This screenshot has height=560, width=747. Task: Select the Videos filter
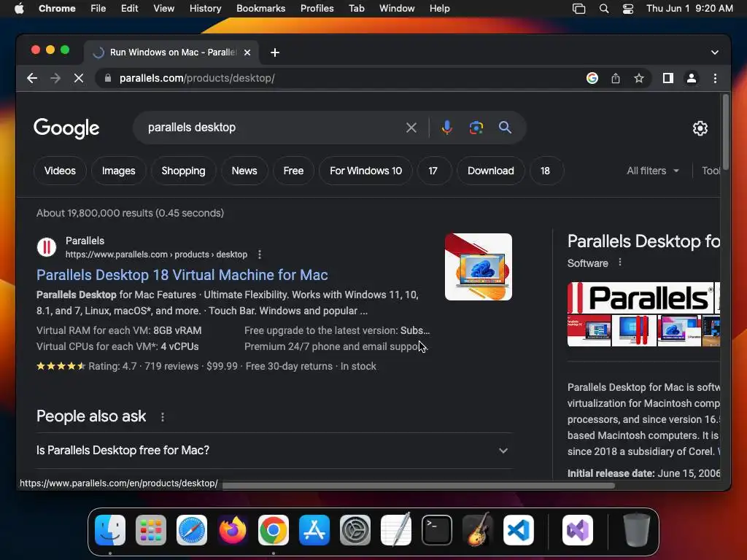[60, 171]
